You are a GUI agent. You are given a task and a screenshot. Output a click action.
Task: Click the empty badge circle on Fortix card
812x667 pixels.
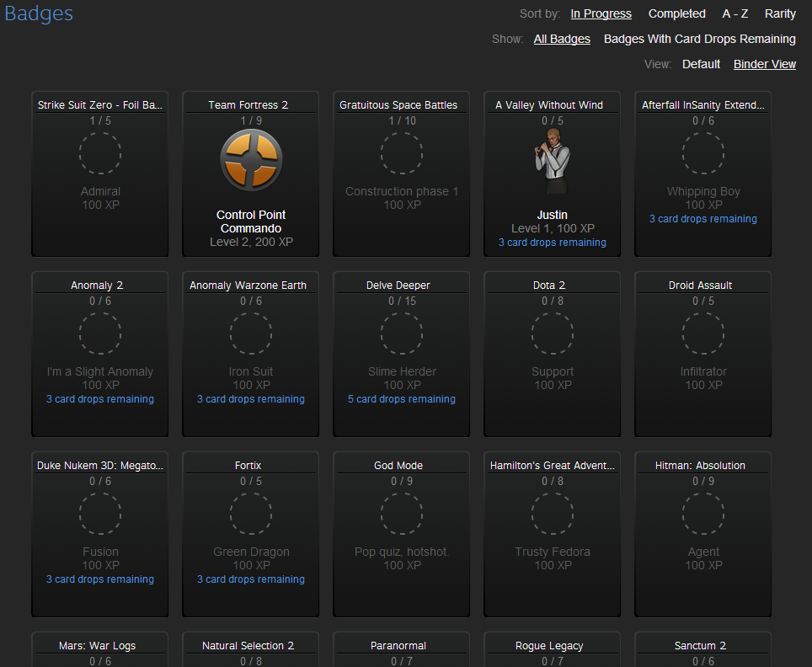251,514
